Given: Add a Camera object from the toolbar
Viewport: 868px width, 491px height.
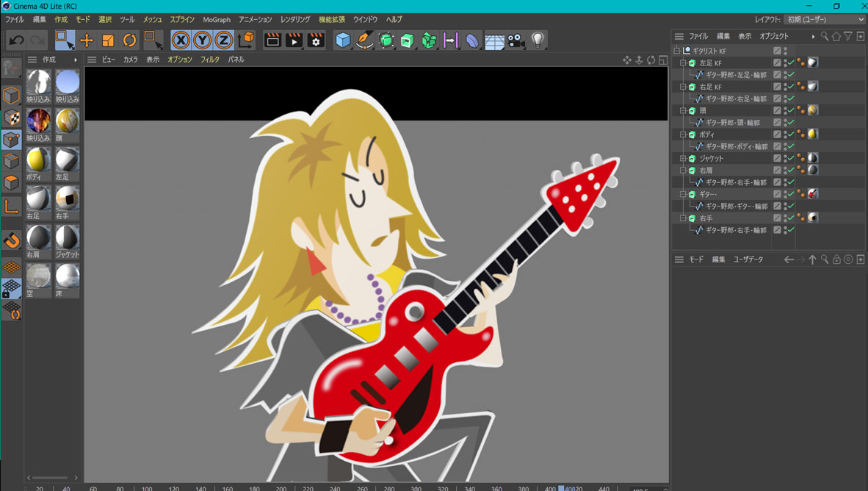Looking at the screenshot, I should coord(516,40).
